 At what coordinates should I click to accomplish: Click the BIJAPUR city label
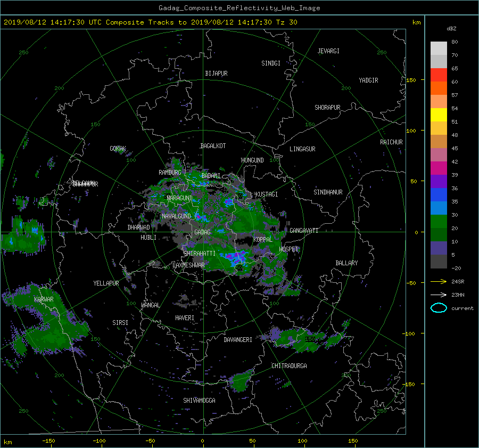coord(216,74)
